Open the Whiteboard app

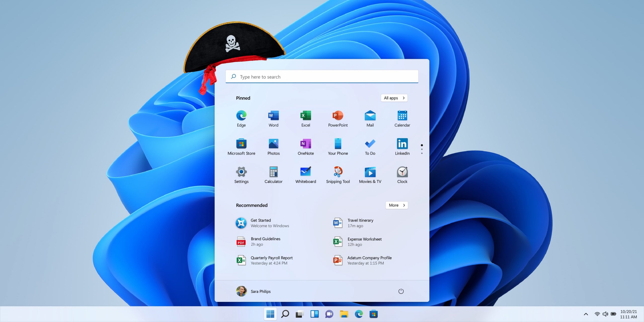pos(306,175)
